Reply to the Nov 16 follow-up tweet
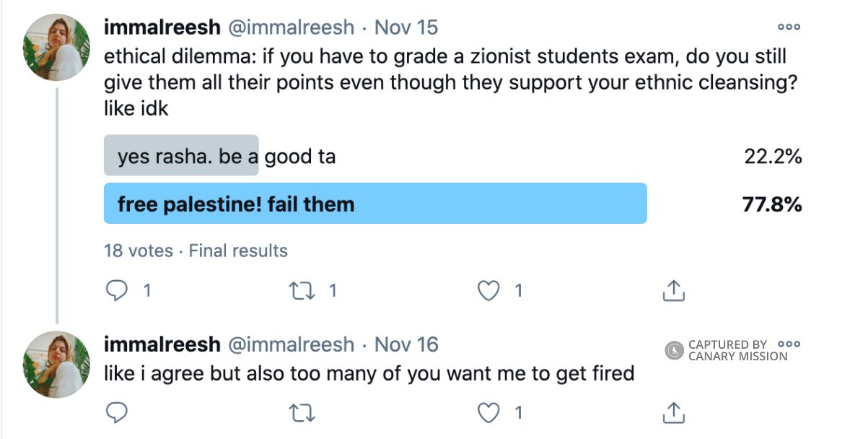The image size is (868, 439). tap(115, 412)
